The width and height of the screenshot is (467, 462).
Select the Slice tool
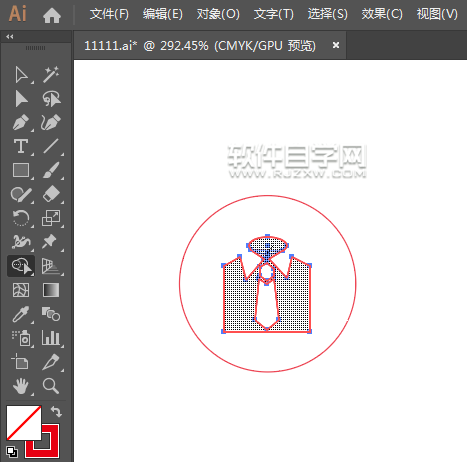(51, 362)
